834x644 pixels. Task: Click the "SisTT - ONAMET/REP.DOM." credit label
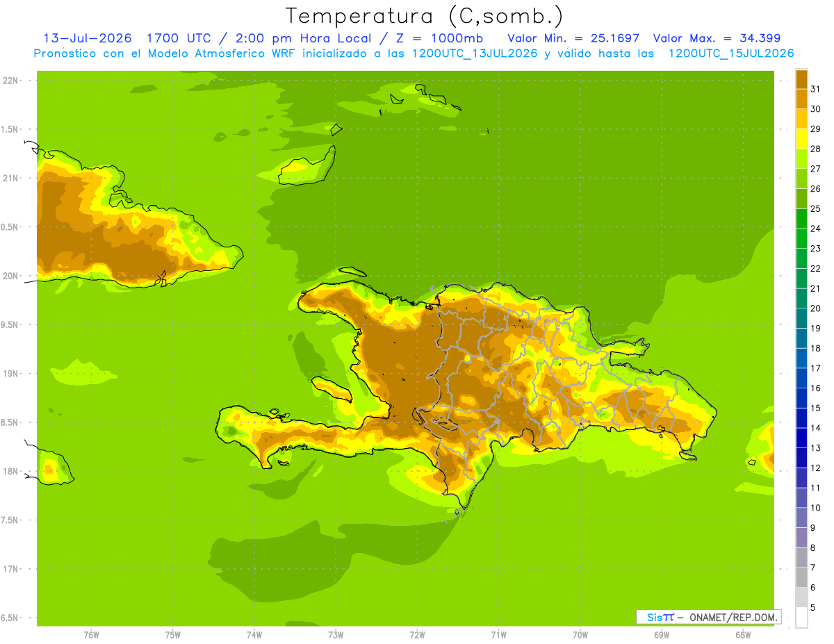pos(708,617)
